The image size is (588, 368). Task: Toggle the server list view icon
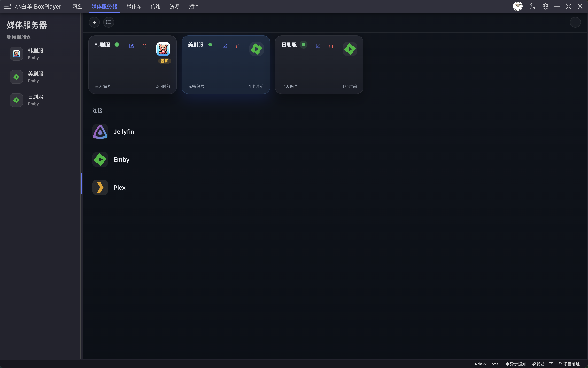pyautogui.click(x=109, y=22)
